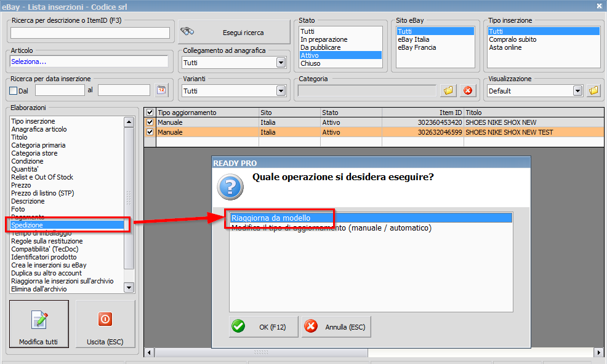Screen dimensions: 607x364
Task: Click OK (F12) button
Action: pyautogui.click(x=263, y=327)
